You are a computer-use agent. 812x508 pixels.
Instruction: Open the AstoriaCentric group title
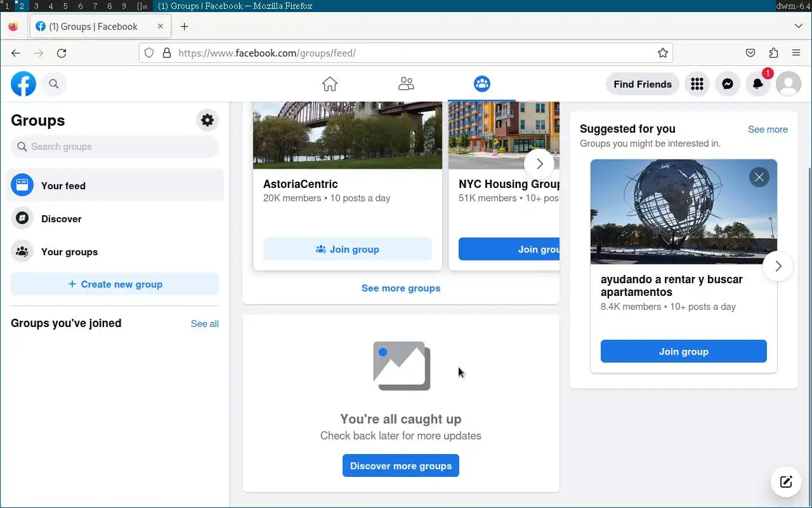301,184
